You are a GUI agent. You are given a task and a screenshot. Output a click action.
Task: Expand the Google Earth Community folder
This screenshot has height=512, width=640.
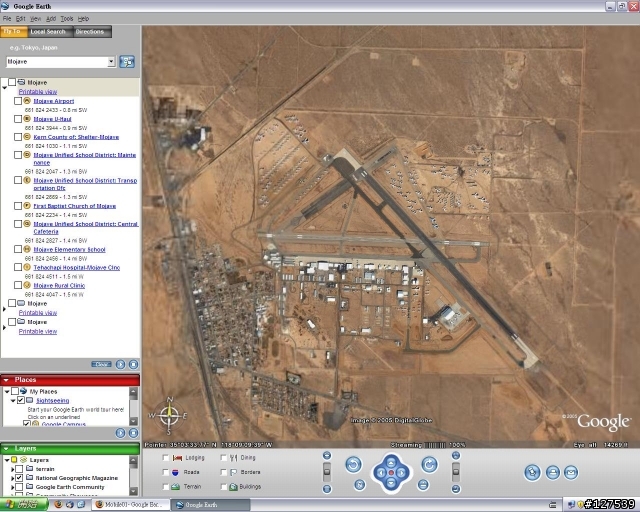click(13, 487)
